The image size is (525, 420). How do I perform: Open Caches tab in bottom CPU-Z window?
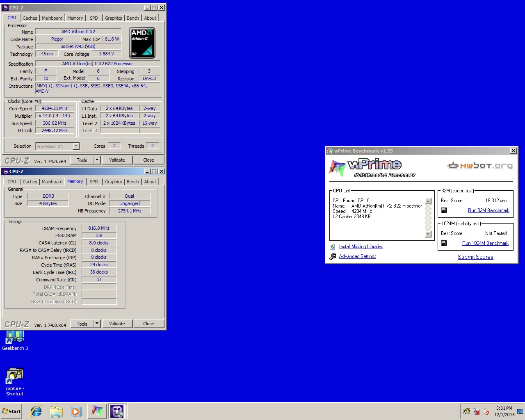[x=30, y=182]
